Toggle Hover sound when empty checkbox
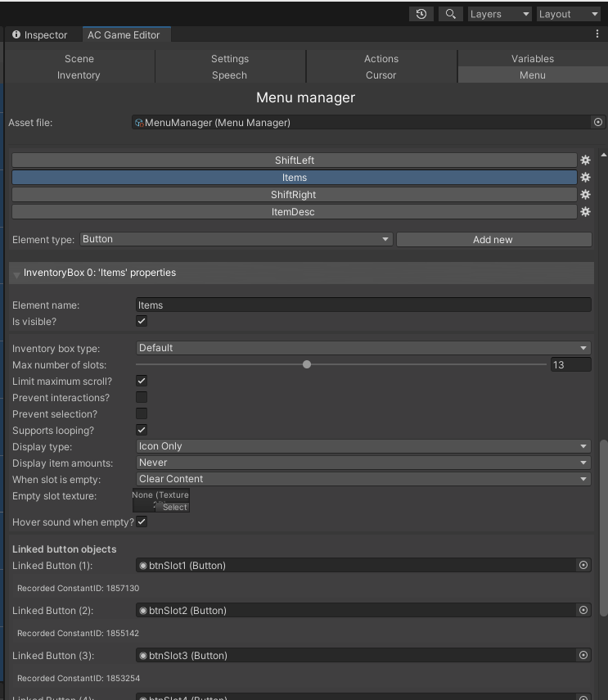 142,522
